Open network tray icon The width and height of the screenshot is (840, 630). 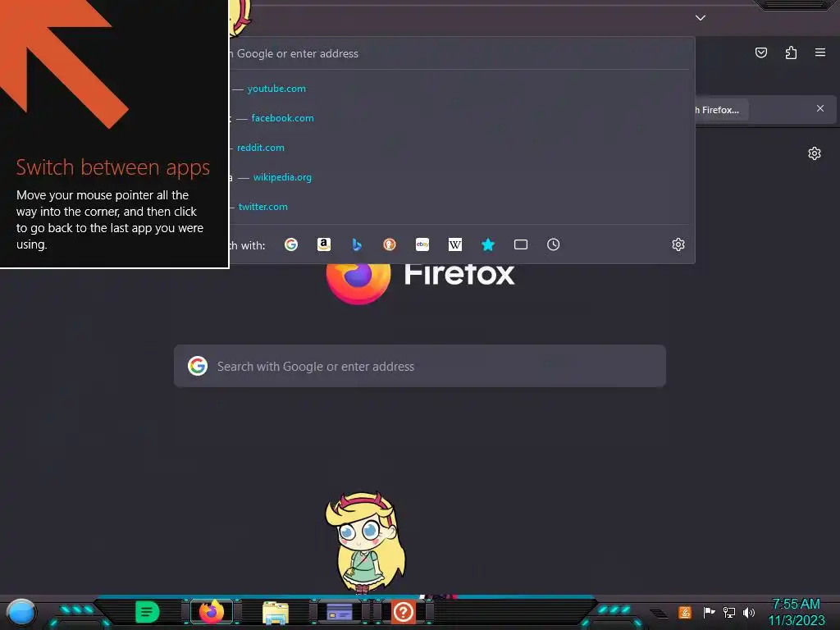(x=729, y=612)
